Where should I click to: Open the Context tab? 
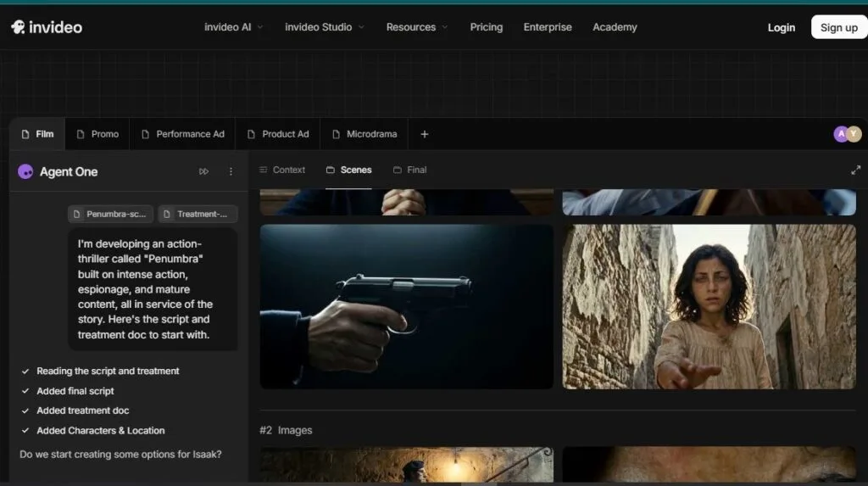[282, 170]
